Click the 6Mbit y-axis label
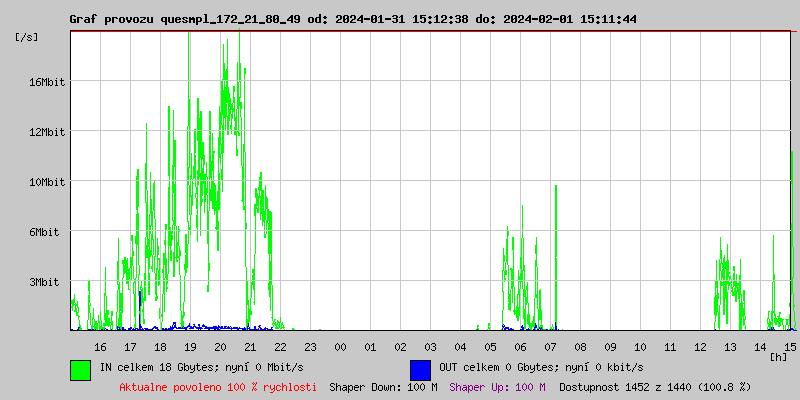The width and height of the screenshot is (800, 400). click(x=47, y=232)
